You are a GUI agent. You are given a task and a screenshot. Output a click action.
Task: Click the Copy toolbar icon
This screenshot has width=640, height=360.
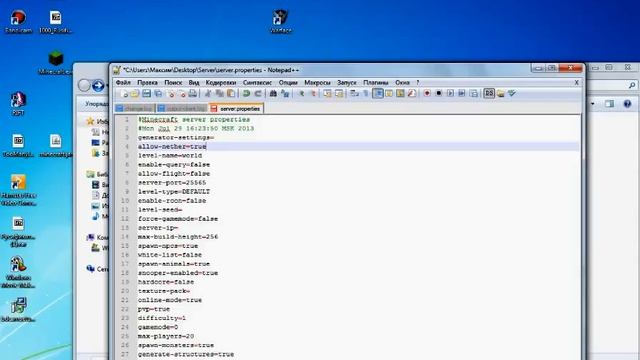(220, 93)
